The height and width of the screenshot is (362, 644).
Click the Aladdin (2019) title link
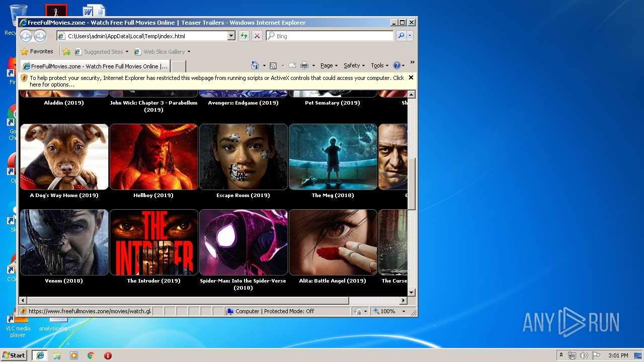64,103
